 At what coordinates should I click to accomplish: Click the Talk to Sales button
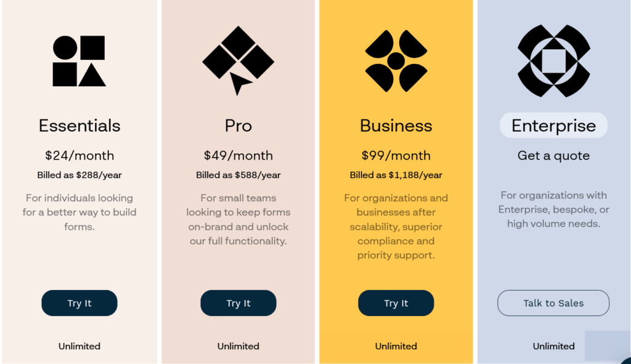[553, 303]
